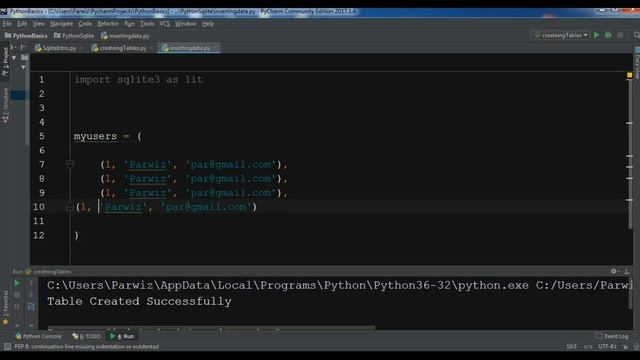Screen dimensions: 640x360
Task: Click the 'myusers' variable on line 5
Action: pos(95,136)
